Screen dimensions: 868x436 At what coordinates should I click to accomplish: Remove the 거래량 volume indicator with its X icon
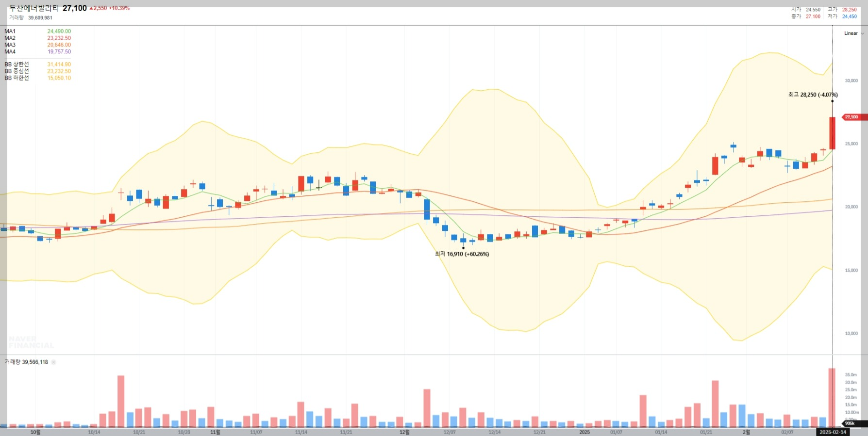coord(53,362)
